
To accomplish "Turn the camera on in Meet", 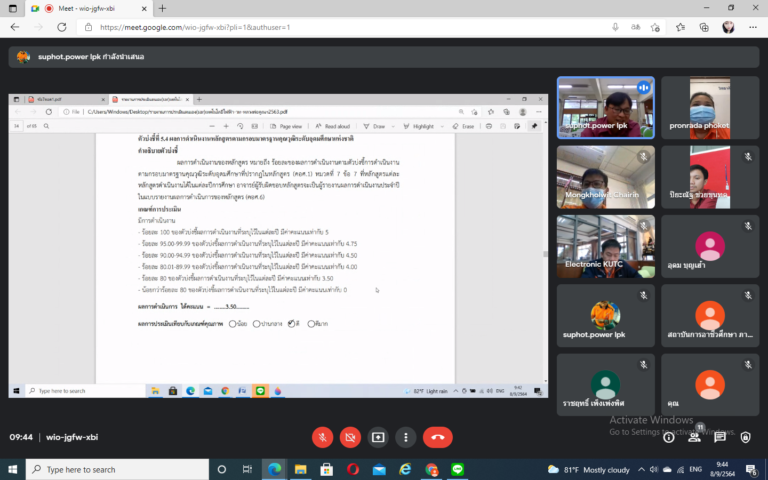I will (x=350, y=437).
